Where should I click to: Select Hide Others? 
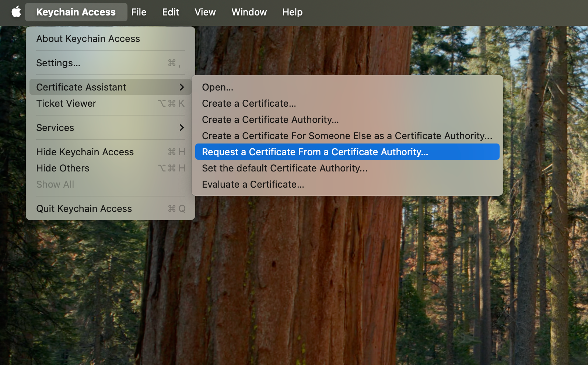click(x=111, y=168)
